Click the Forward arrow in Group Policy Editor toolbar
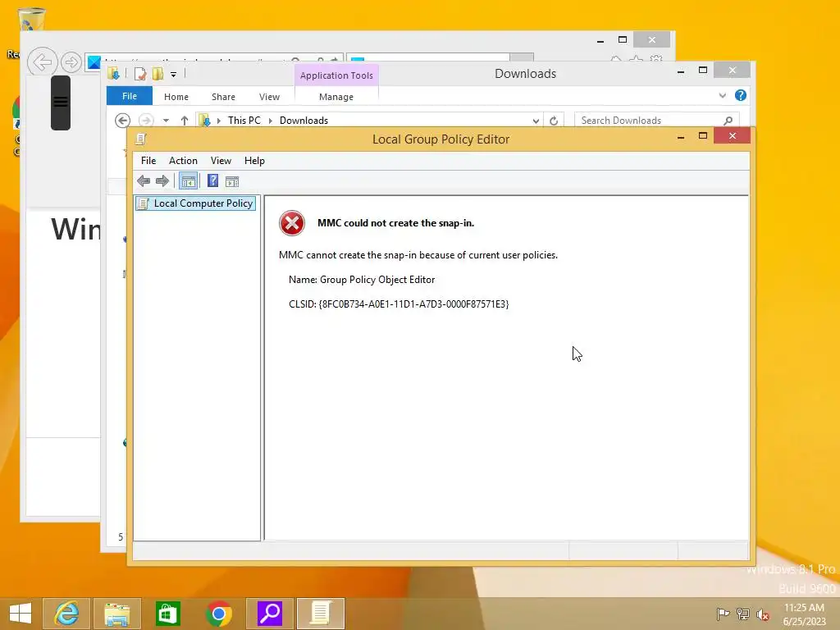 click(162, 181)
